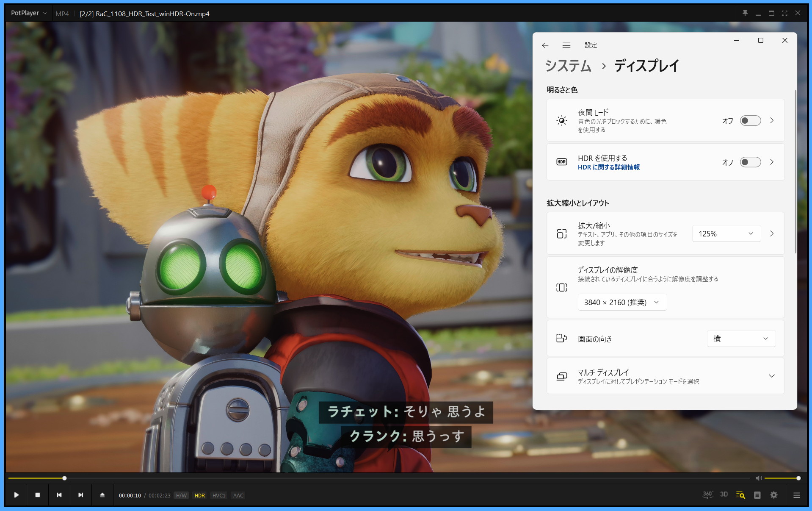
Task: Enter PotPlayer fullscreen mode
Action: tap(784, 13)
